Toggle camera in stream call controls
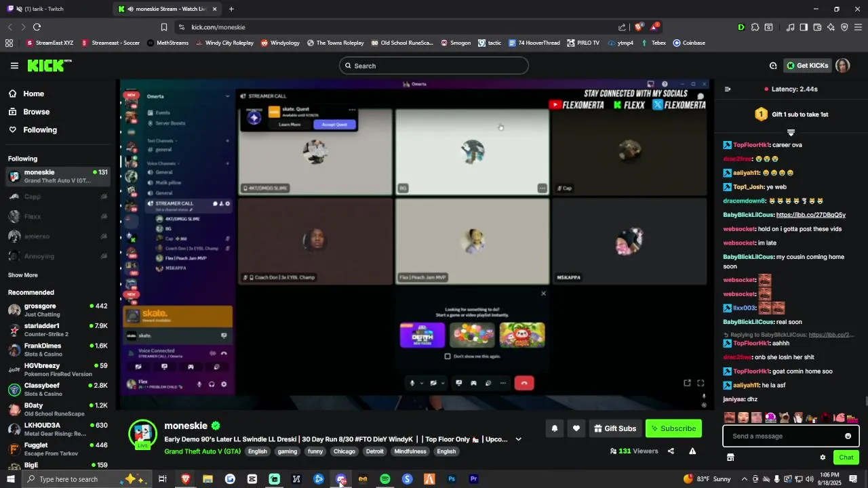868x488 pixels. click(433, 383)
